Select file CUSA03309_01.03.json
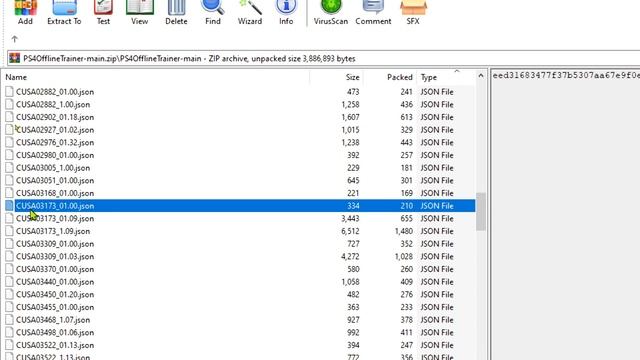The width and height of the screenshot is (640, 360). point(55,256)
